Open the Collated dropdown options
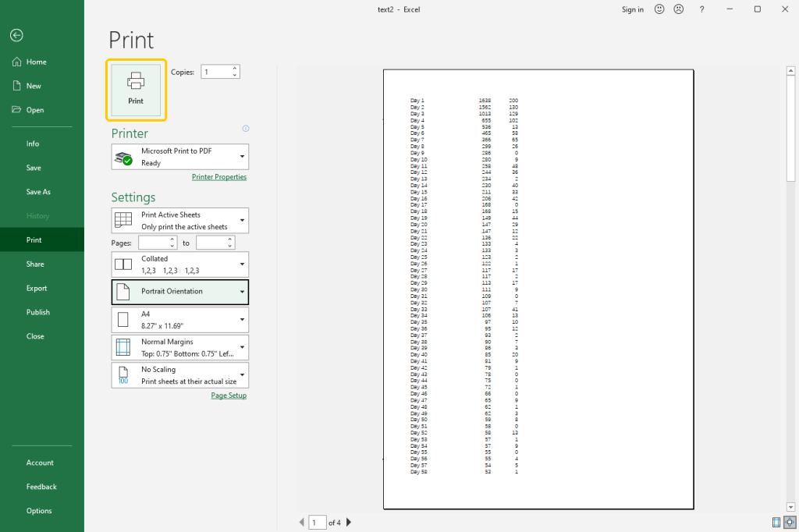This screenshot has width=799, height=532. pyautogui.click(x=243, y=263)
